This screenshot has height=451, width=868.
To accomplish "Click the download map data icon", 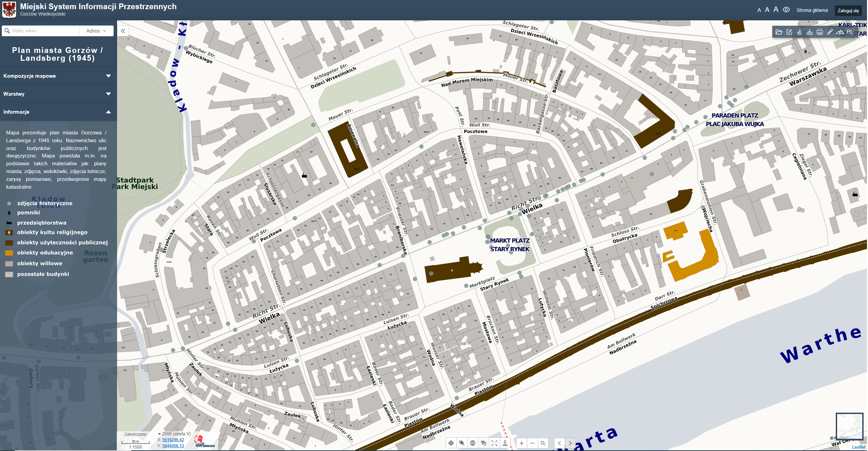I will (810, 32).
